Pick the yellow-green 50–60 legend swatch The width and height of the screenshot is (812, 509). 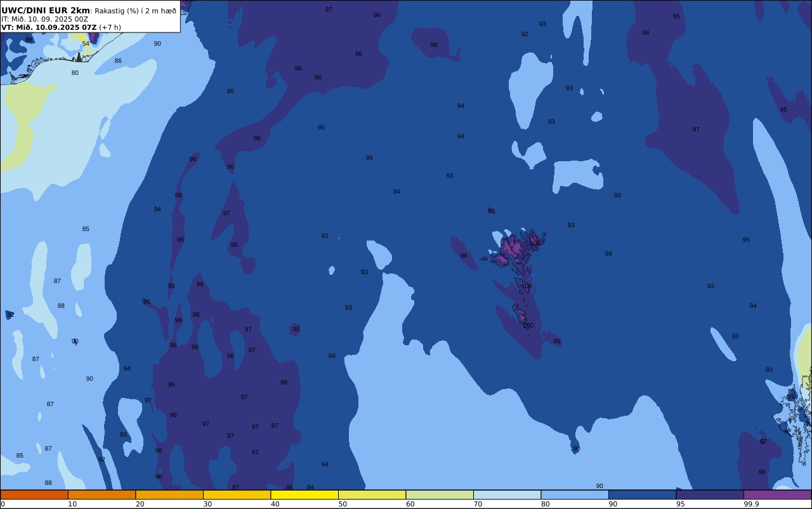(x=372, y=494)
